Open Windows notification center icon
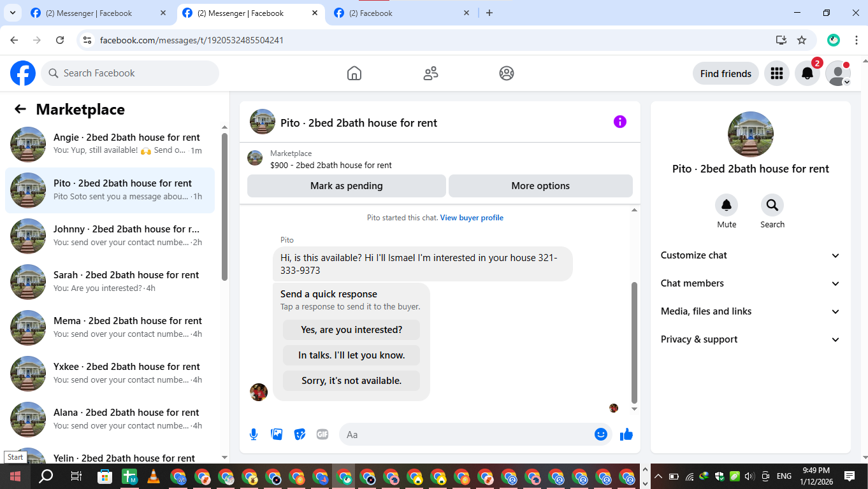Image resolution: width=868 pixels, height=489 pixels. tap(850, 476)
